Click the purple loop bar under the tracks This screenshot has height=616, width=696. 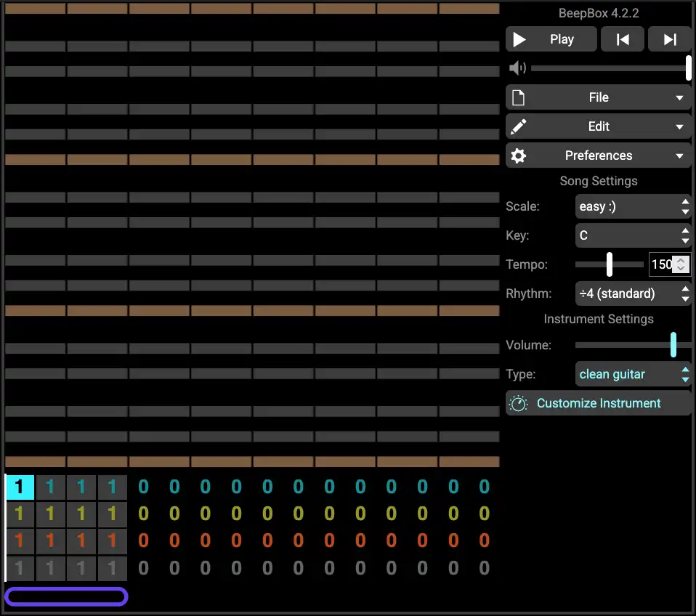pyautogui.click(x=66, y=596)
